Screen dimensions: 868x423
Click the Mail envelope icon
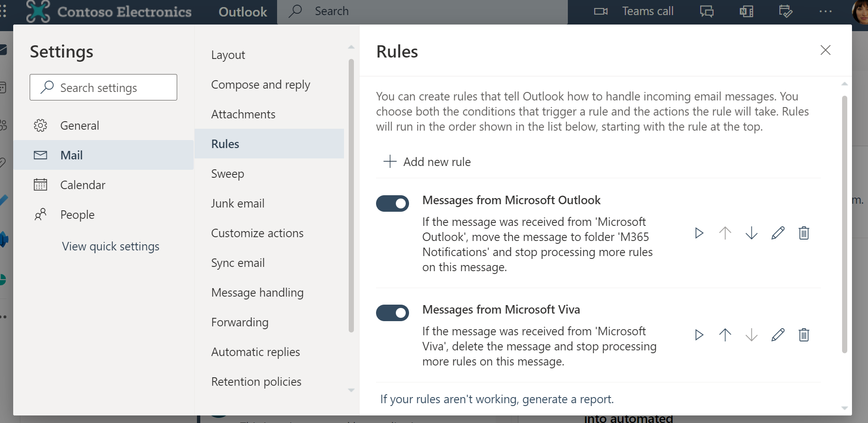[41, 155]
